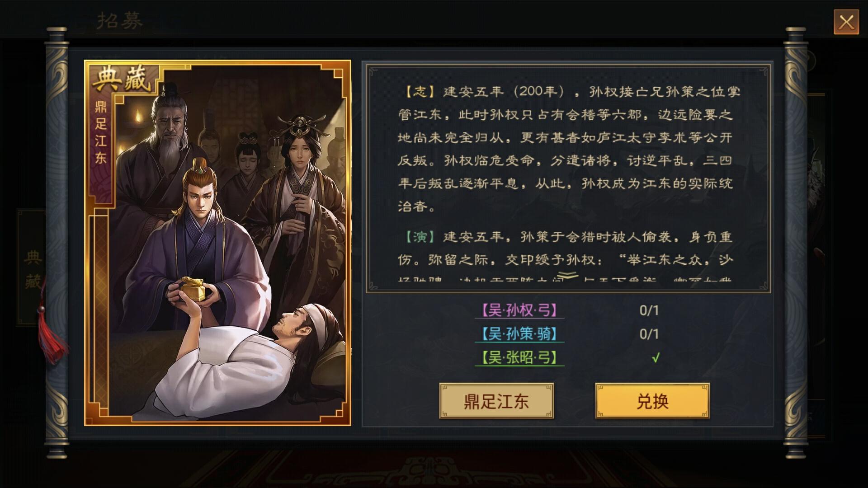Select the 吴·孙策·骑 hero link

click(519, 334)
